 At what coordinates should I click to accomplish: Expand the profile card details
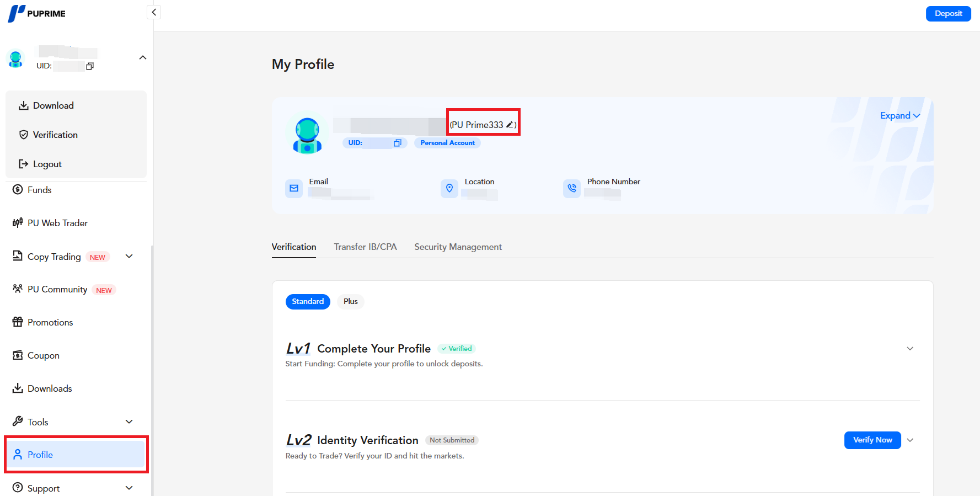pyautogui.click(x=900, y=116)
